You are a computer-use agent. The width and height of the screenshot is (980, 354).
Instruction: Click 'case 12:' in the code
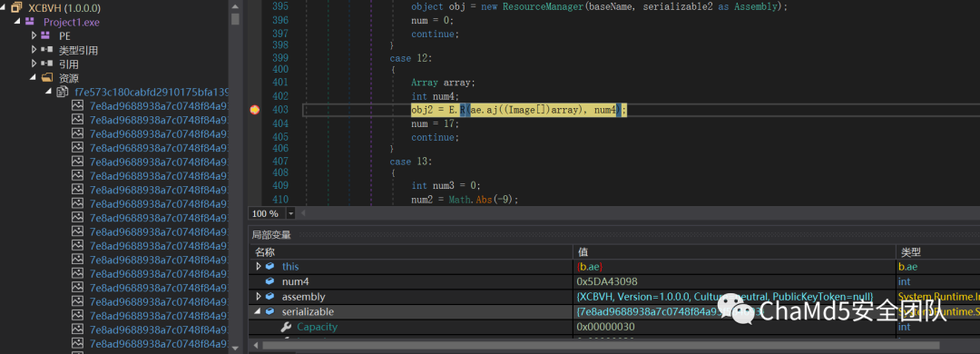(411, 58)
